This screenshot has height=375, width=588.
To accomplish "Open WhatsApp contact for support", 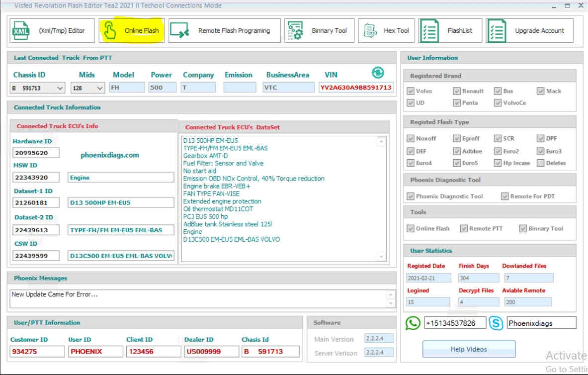I will pos(413,323).
